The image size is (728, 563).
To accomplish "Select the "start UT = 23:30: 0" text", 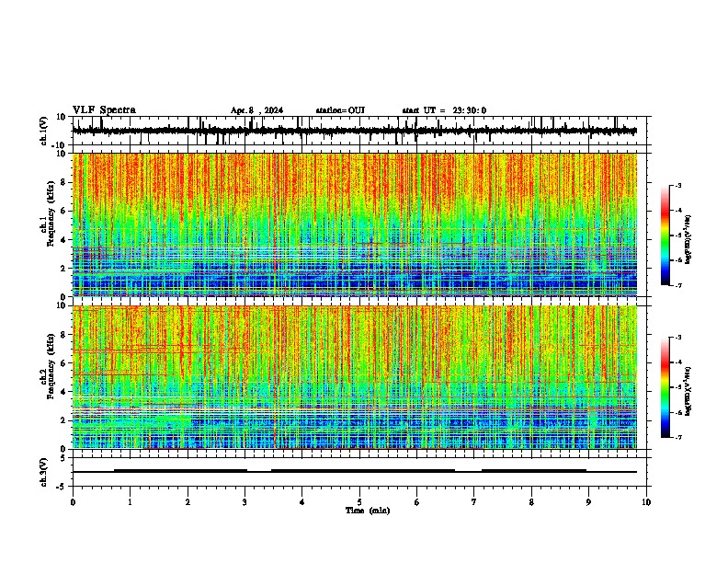I will (444, 110).
